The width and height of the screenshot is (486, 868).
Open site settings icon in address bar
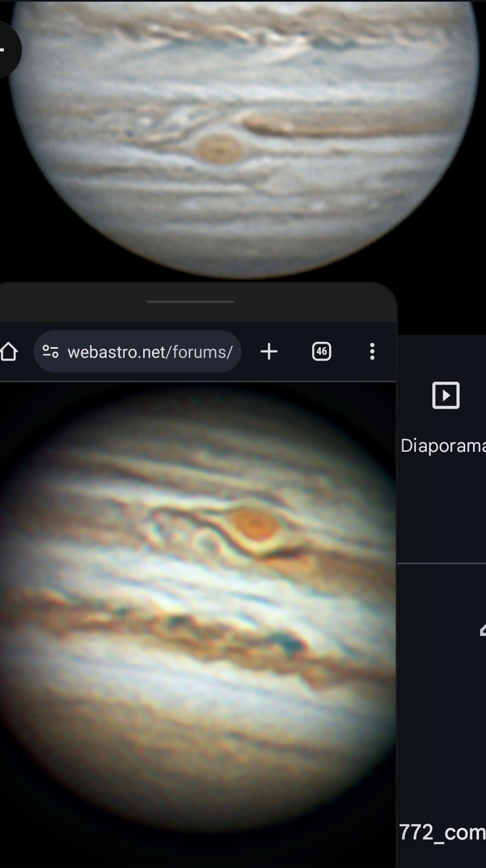[x=50, y=351]
